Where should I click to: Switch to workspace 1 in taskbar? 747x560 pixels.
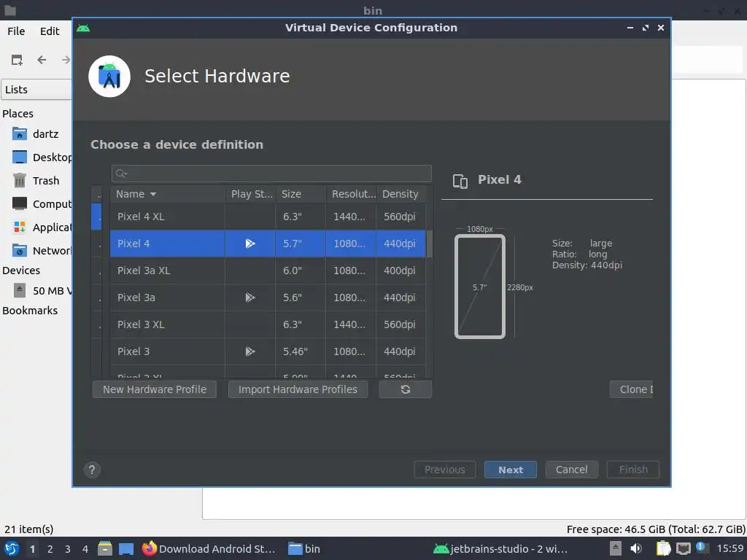click(x=32, y=549)
